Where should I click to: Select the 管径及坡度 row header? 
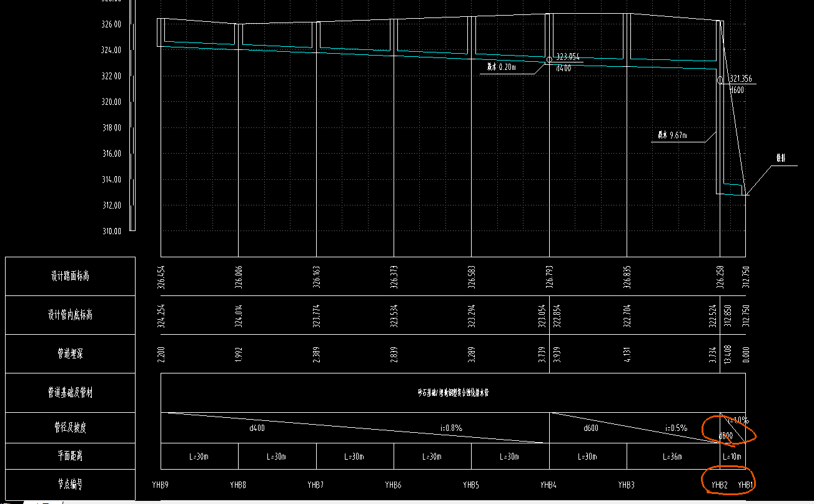(70, 428)
